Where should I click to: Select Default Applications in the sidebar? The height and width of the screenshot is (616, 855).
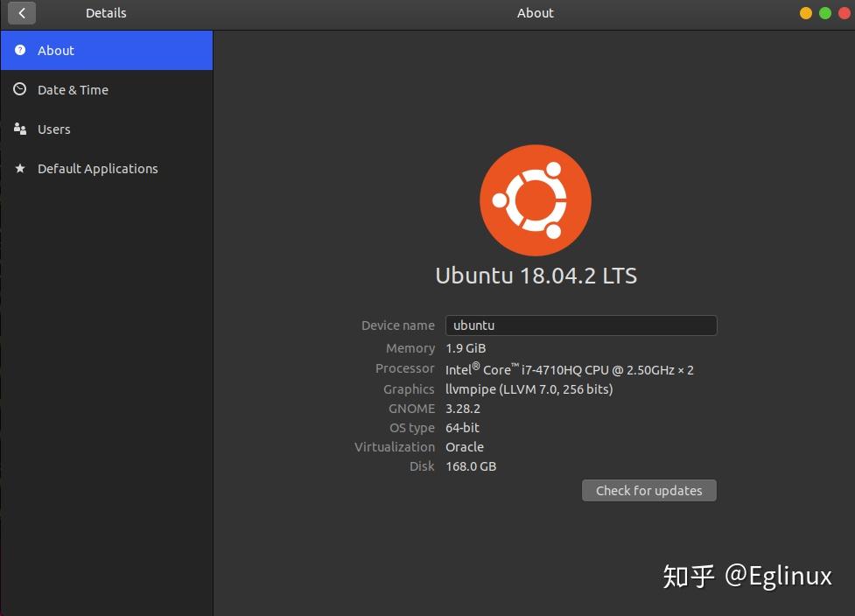pos(98,168)
